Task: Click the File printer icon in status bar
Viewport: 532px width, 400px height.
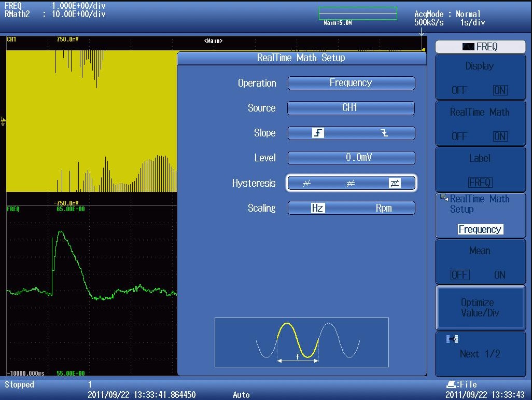Action: click(x=451, y=384)
